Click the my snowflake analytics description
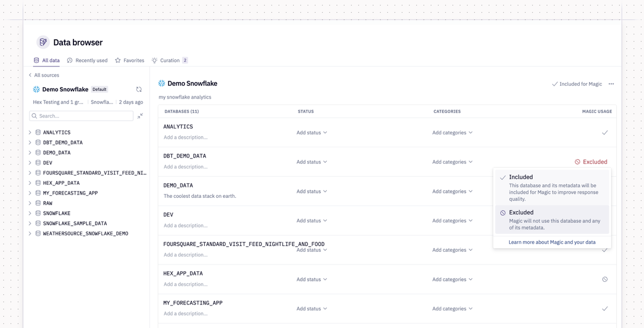 click(x=185, y=97)
